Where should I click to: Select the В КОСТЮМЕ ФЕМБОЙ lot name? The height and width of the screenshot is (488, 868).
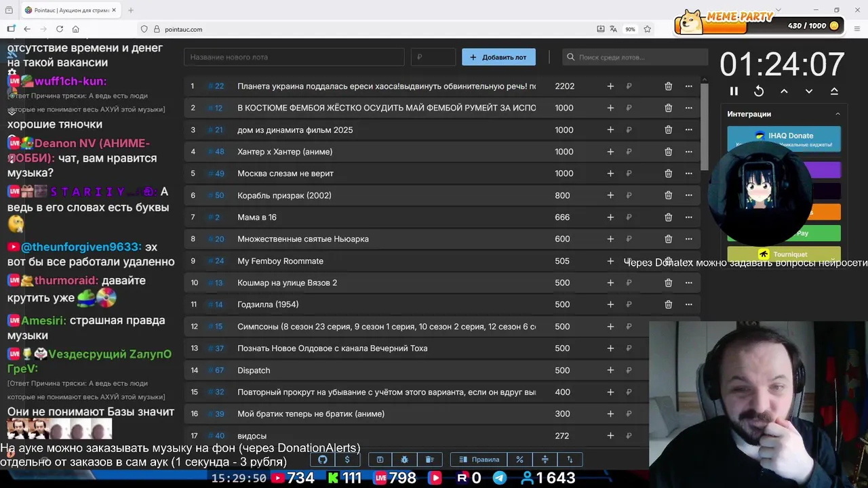387,108
